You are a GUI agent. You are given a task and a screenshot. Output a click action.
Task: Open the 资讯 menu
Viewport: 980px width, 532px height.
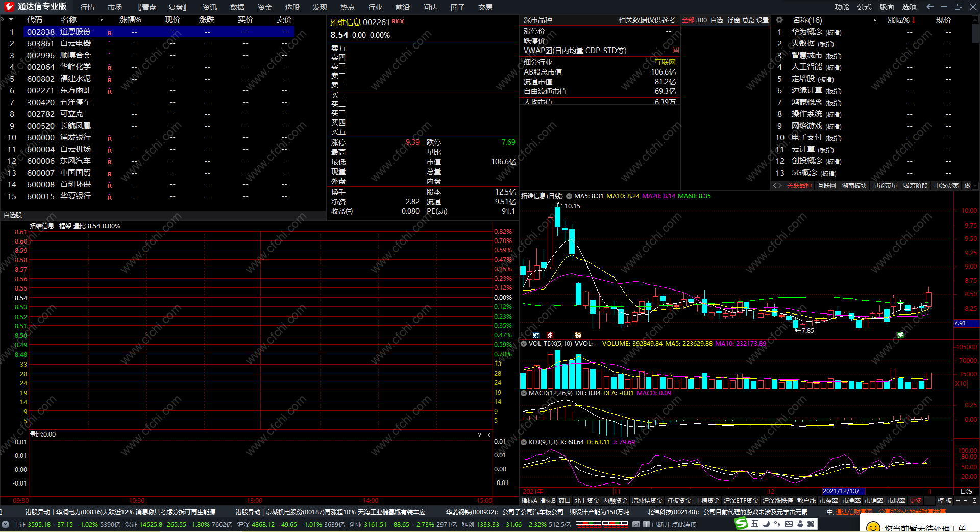210,7
